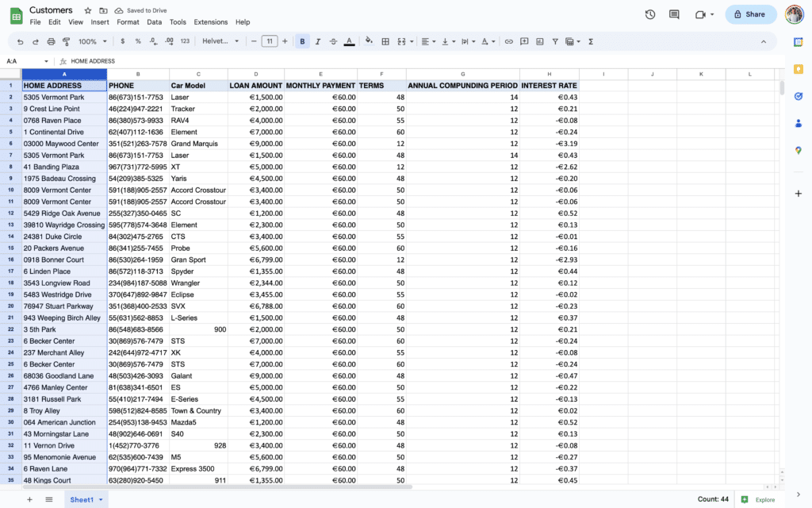The width and height of the screenshot is (812, 508).
Task: Open the Borders tool
Action: point(385,40)
